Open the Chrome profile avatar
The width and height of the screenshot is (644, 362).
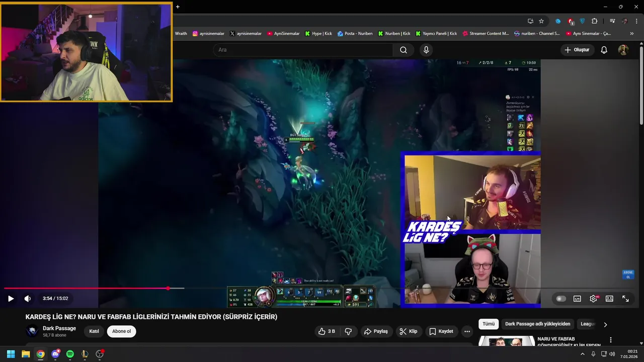625,21
